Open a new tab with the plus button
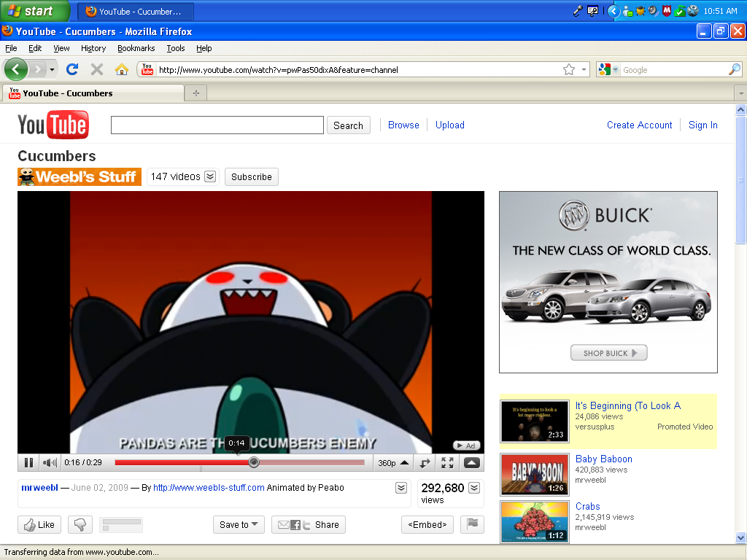The height and width of the screenshot is (560, 747). point(196,93)
